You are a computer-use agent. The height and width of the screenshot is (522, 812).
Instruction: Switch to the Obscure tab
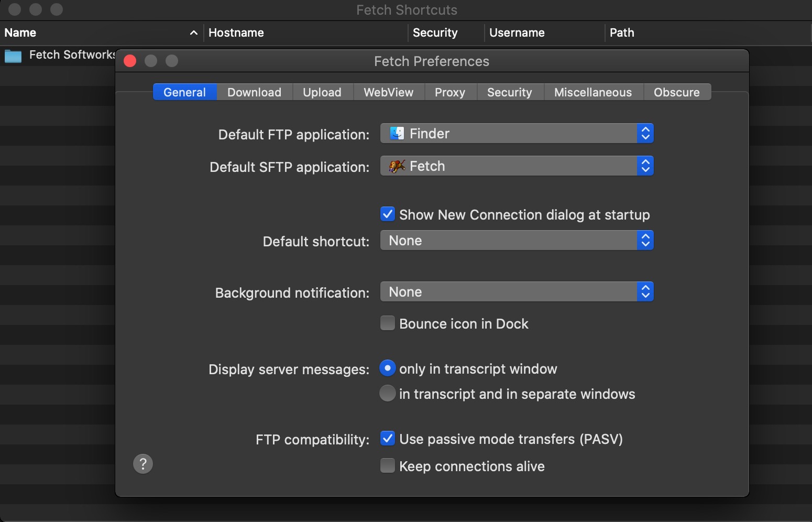[x=677, y=92]
